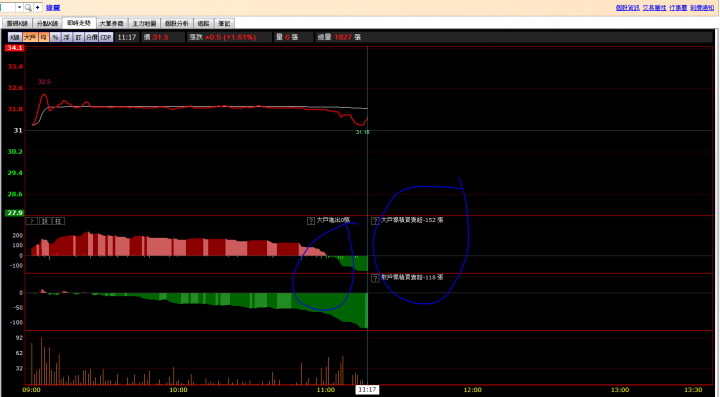Click the price value 31.5
The width and height of the screenshot is (720, 397).
pos(160,37)
